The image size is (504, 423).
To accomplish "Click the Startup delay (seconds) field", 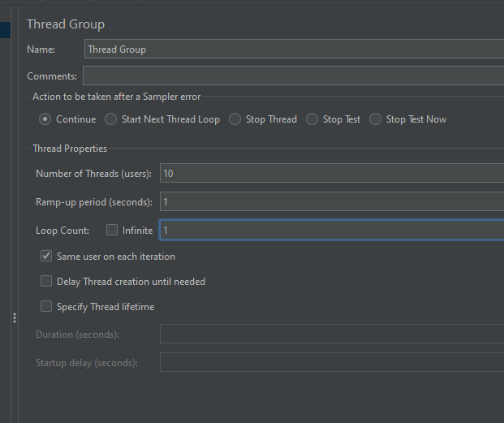I will pos(332,363).
